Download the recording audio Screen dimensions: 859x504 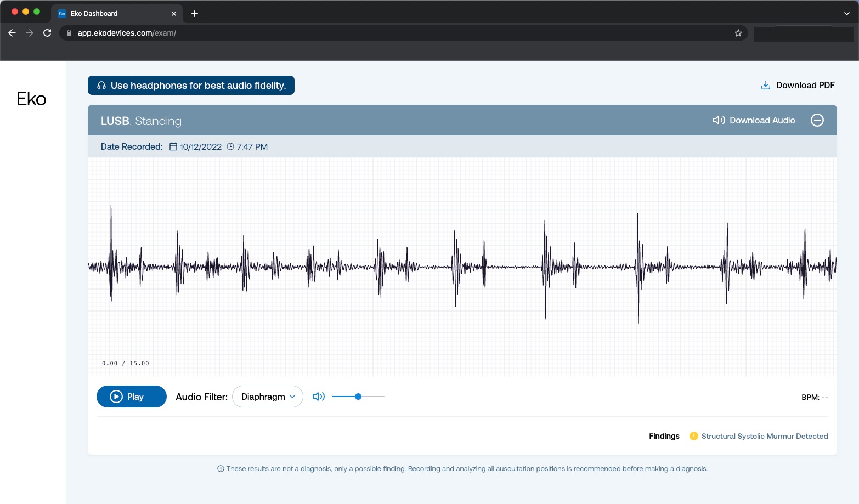click(754, 120)
